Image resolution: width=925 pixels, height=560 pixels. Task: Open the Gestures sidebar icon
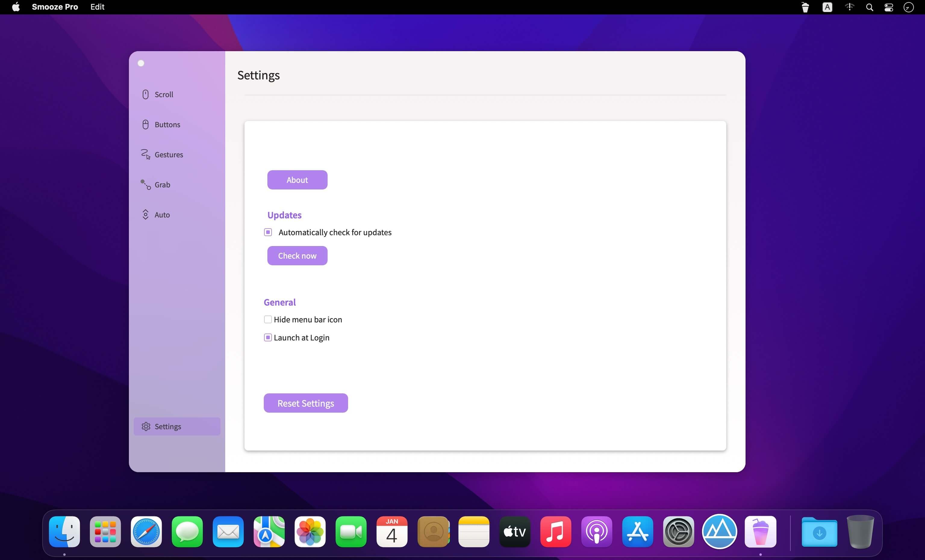145,154
